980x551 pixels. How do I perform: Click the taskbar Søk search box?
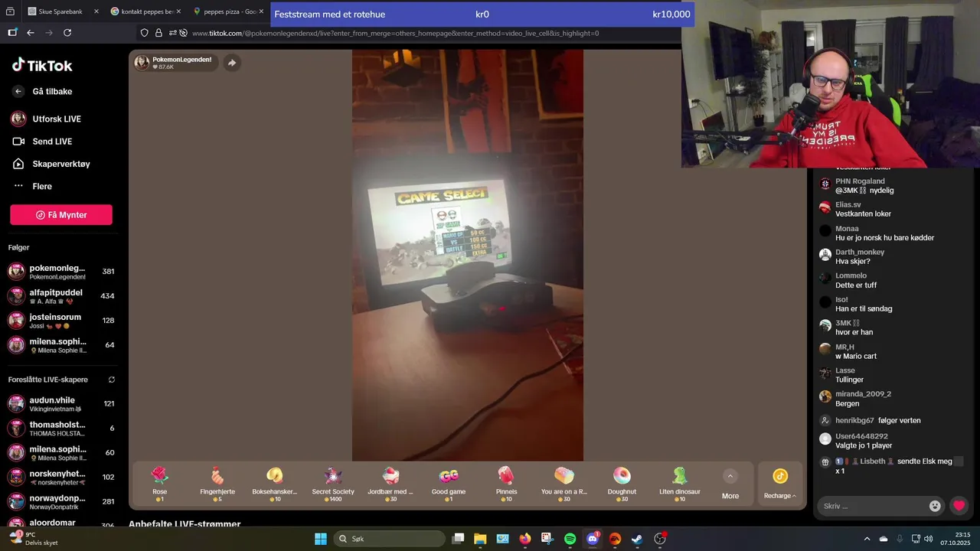point(389,539)
